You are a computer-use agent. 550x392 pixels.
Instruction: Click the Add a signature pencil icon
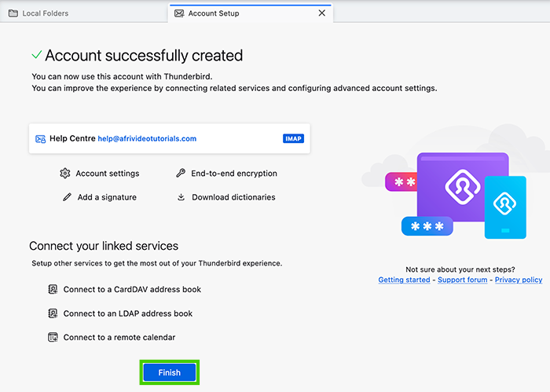coord(67,197)
